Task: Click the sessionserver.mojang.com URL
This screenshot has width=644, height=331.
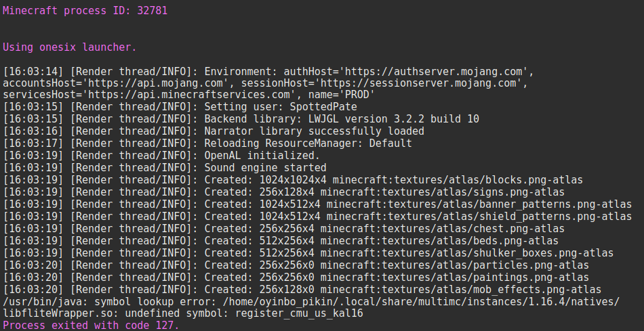Action: pos(434,83)
